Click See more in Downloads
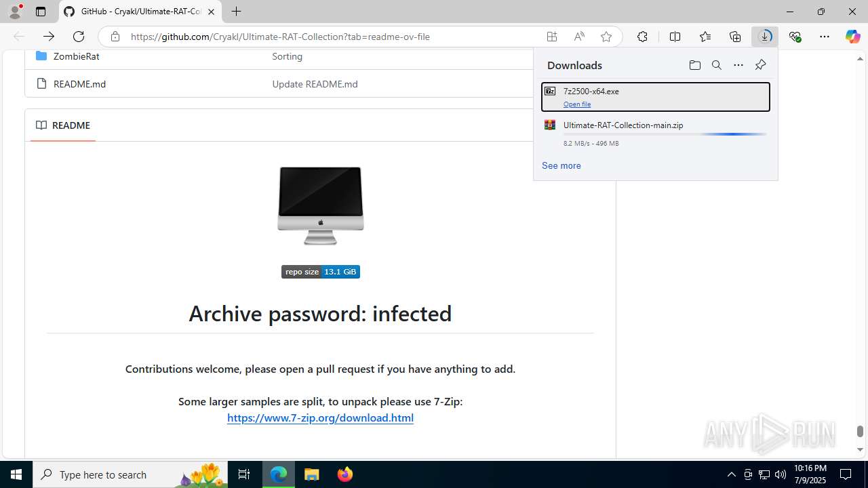This screenshot has width=868, height=488. tap(561, 165)
